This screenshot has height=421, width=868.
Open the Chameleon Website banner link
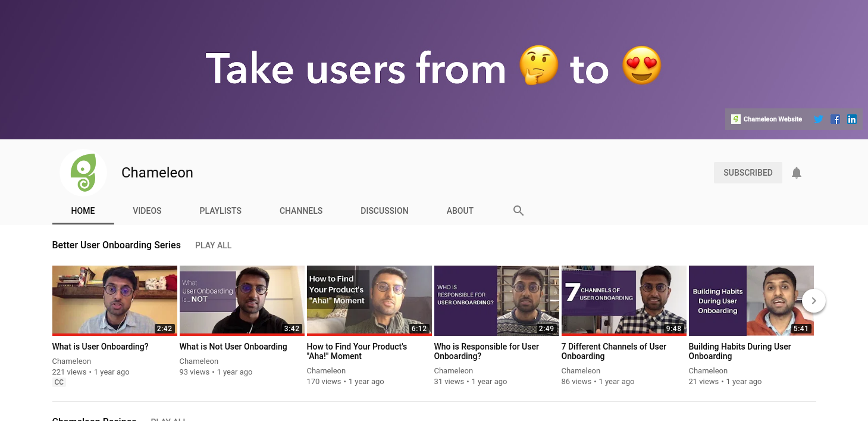pyautogui.click(x=766, y=119)
